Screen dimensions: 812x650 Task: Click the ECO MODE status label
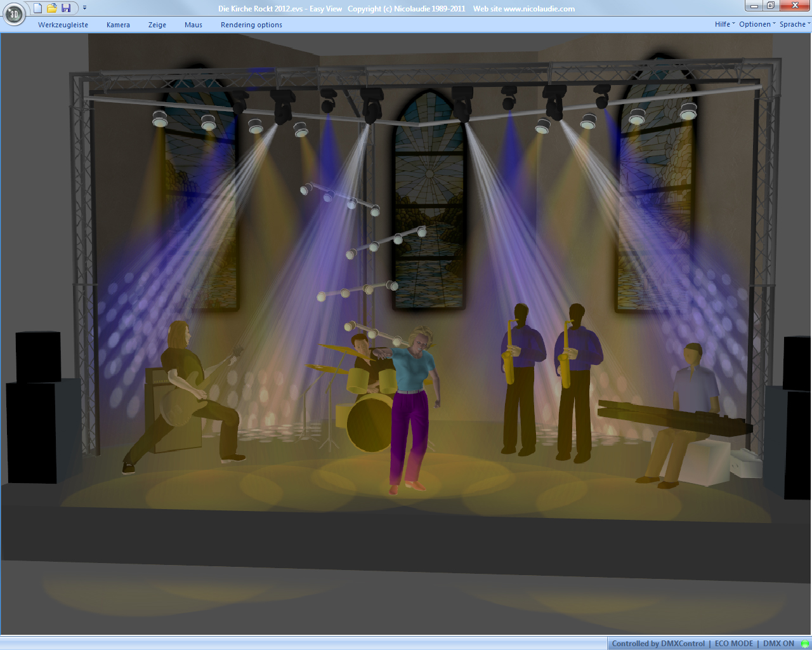tap(734, 644)
